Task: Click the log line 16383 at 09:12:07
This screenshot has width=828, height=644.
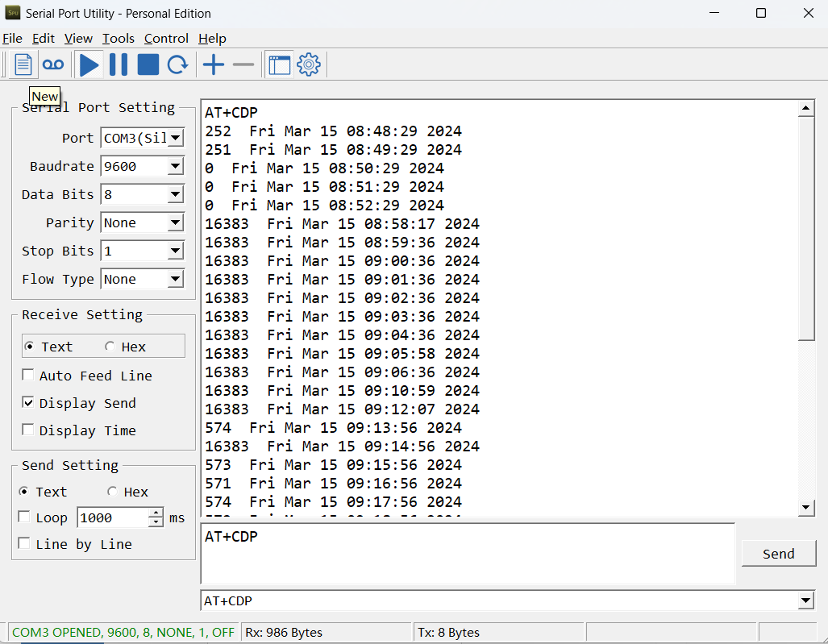Action: click(342, 409)
